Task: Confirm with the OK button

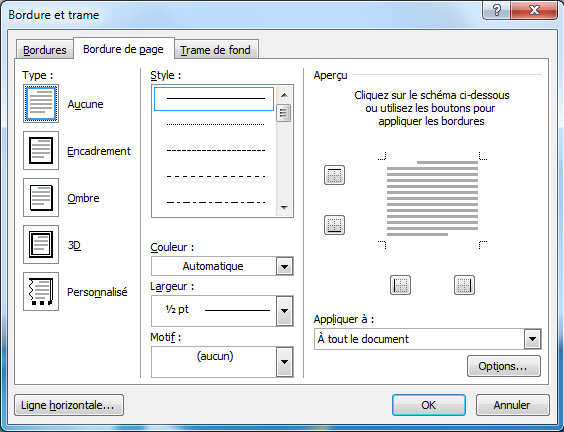Action: coord(429,405)
